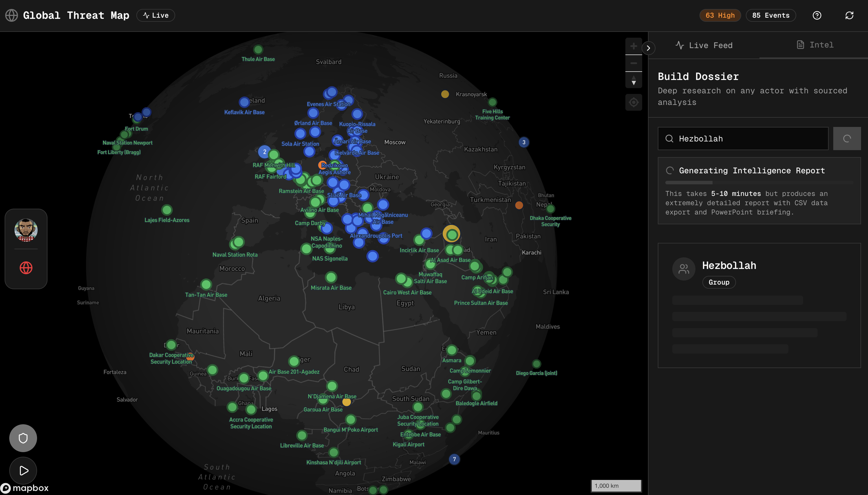This screenshot has height=495, width=868.
Task: Click the Moscow city label
Action: pyautogui.click(x=395, y=142)
